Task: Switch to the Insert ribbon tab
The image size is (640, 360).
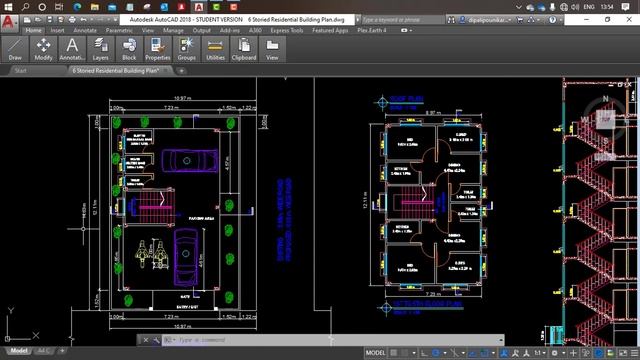Action: point(57,30)
